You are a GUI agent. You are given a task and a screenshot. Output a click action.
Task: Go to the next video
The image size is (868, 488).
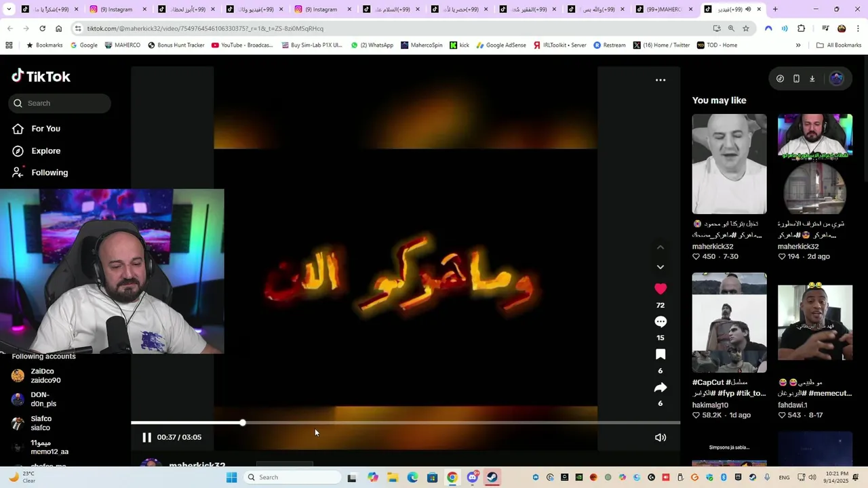[x=660, y=267]
